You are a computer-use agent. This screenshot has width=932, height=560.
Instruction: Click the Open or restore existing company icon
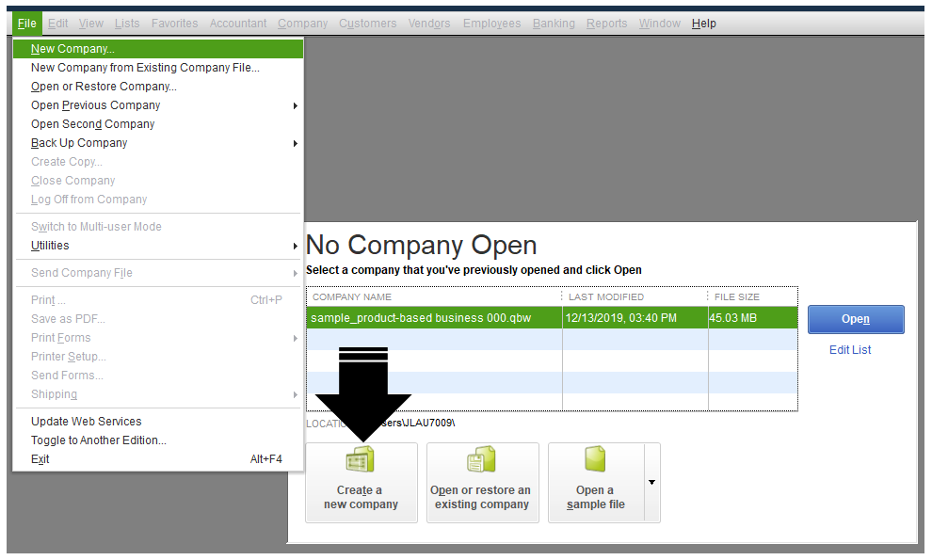[481, 459]
